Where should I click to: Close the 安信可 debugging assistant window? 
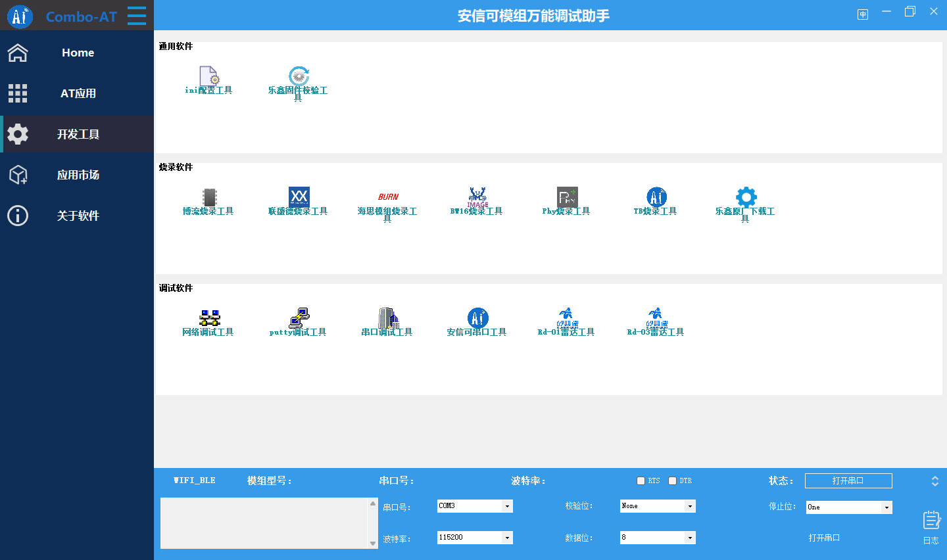pyautogui.click(x=934, y=12)
